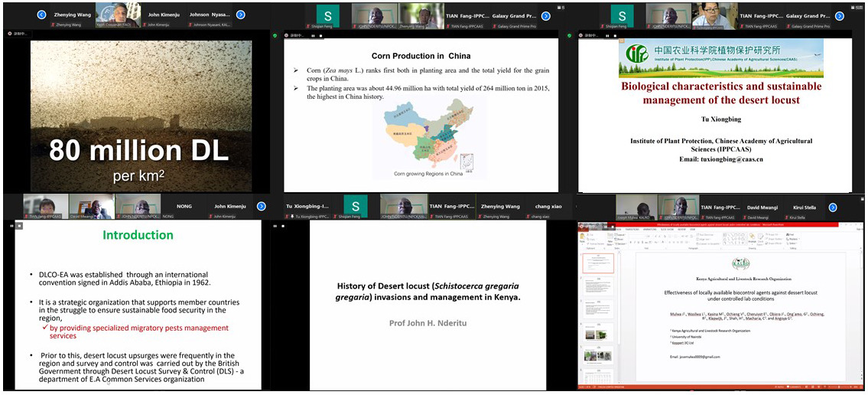Viewport: 868px width, 395px height.
Task: Select chang xiao participant tile
Action: [x=548, y=206]
